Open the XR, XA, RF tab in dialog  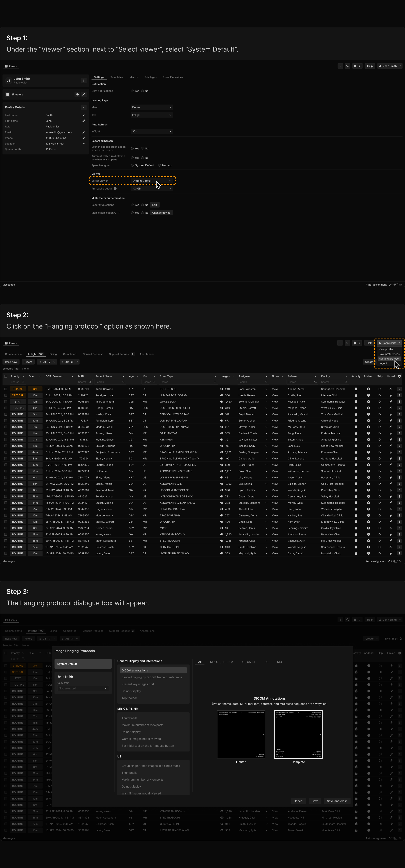[x=249, y=662]
